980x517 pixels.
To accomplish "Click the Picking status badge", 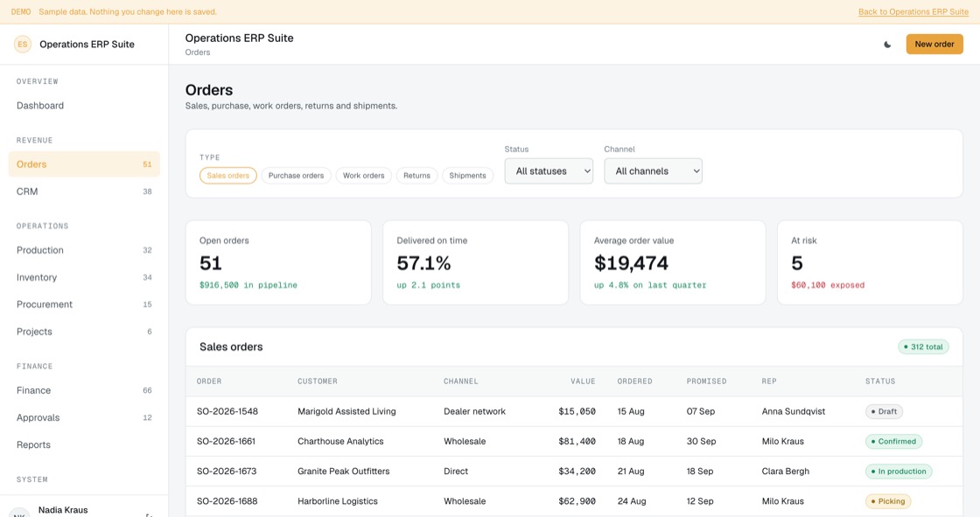I will [888, 501].
